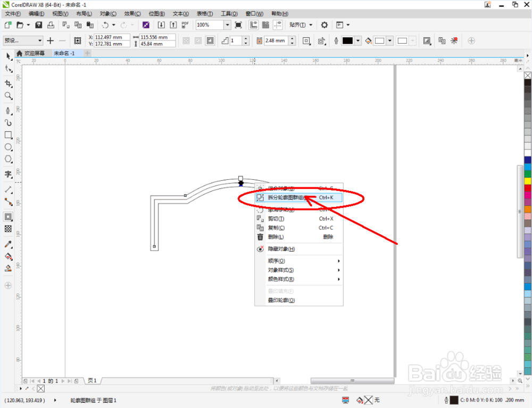Click the Clear Contour icon
The width and height of the screenshot is (532, 408).
[x=454, y=41]
